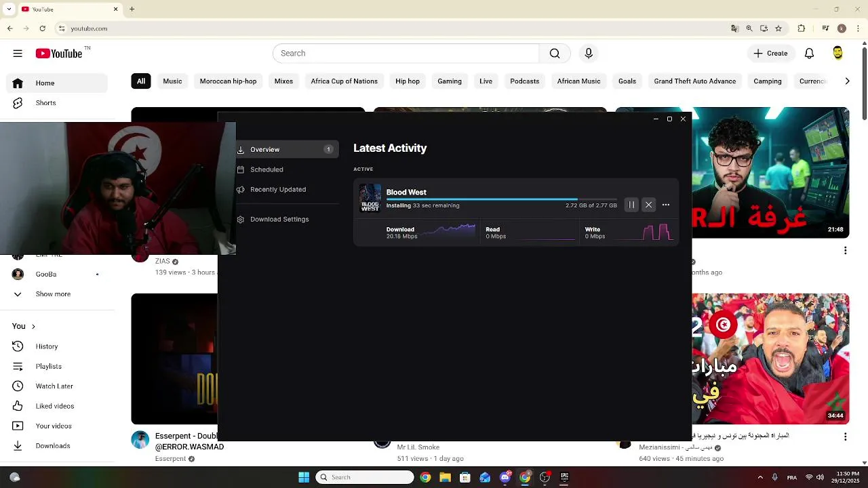Screen dimensions: 868x488
Task: Show hidden system tray icons
Action: [760, 477]
